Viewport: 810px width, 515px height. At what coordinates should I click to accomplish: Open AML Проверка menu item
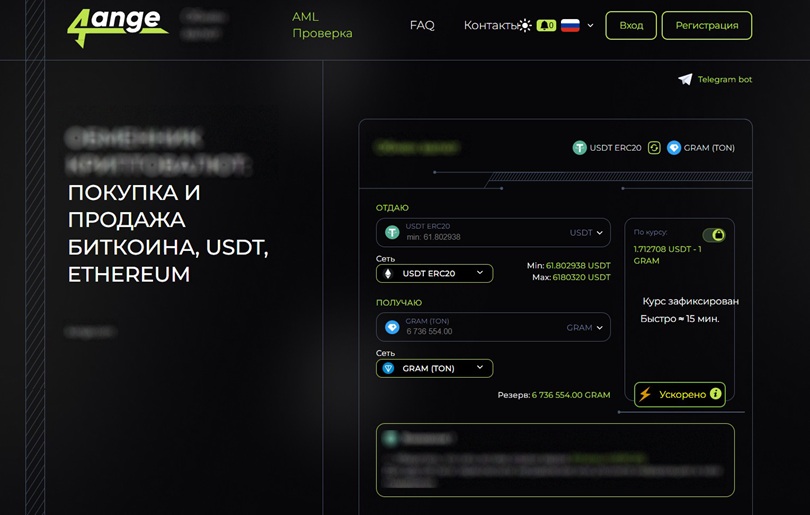coord(322,25)
